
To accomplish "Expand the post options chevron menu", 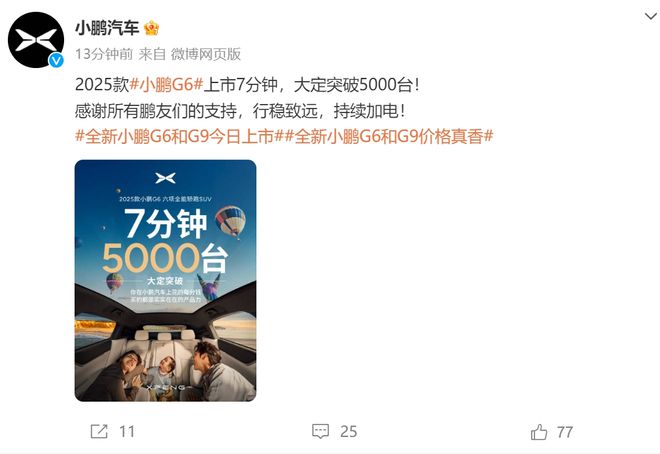I will 651,16.
